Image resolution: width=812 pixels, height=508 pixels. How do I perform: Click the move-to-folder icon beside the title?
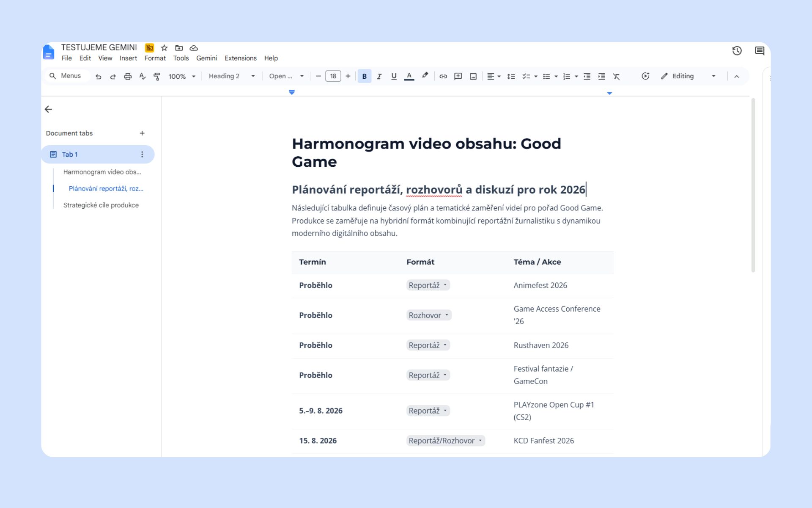[x=179, y=48]
